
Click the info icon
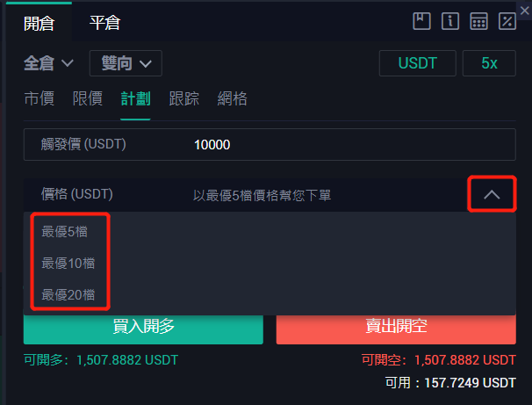pos(450,21)
